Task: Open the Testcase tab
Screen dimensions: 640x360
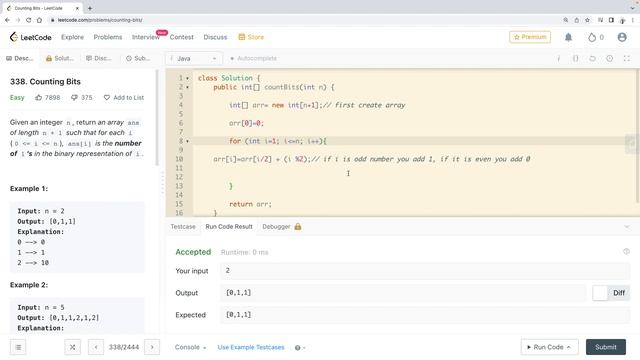Action: tap(183, 227)
